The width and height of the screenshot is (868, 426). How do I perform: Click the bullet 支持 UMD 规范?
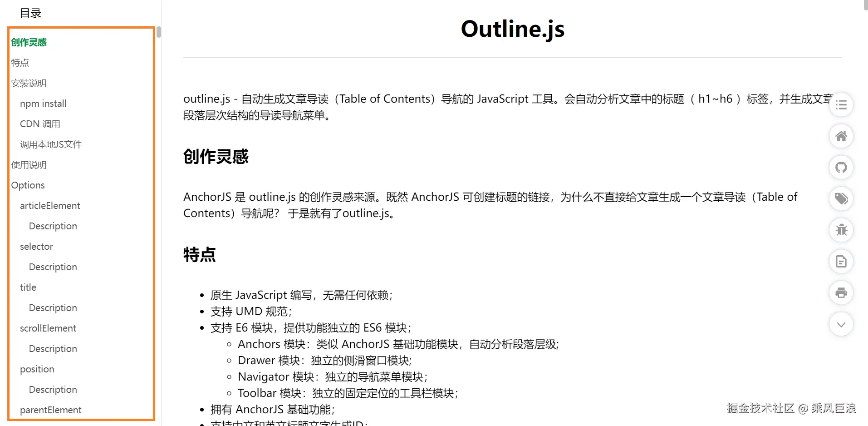[x=251, y=312]
